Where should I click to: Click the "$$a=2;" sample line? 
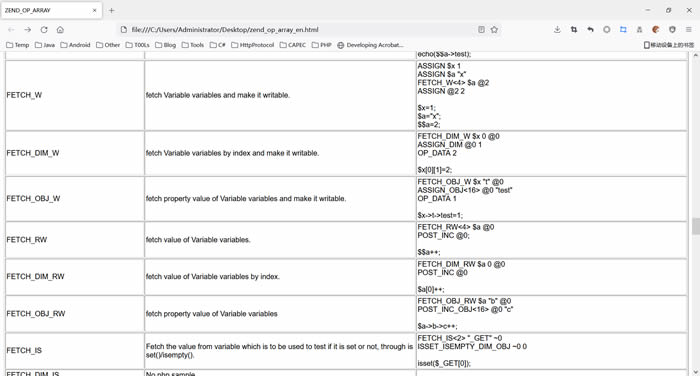point(429,125)
